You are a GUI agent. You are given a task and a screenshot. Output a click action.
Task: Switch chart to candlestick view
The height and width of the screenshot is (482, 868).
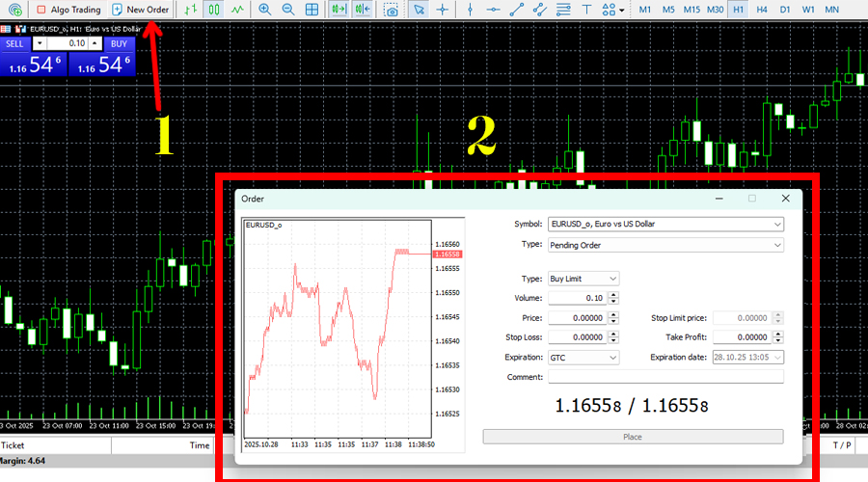coord(214,10)
